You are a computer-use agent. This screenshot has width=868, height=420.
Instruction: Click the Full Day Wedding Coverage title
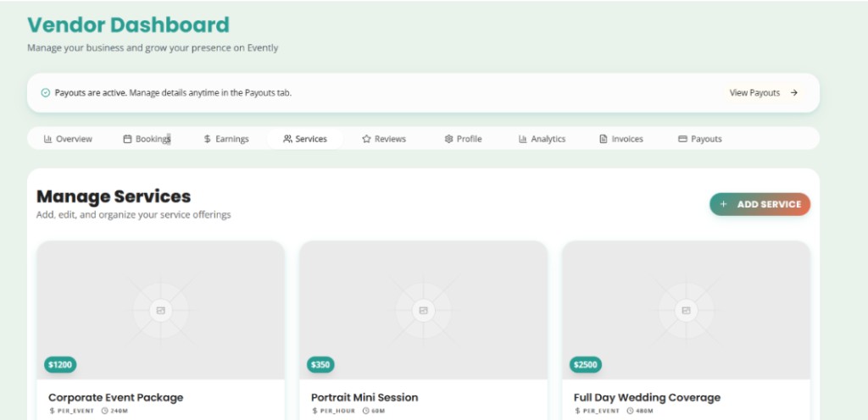coord(647,397)
